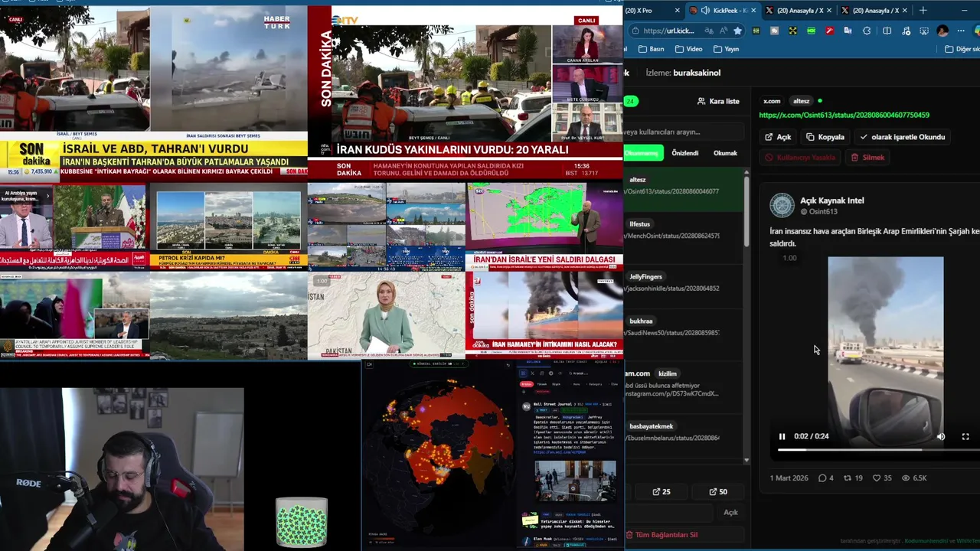Close the KickPeek browser tab
980x551 pixels.
tap(753, 11)
